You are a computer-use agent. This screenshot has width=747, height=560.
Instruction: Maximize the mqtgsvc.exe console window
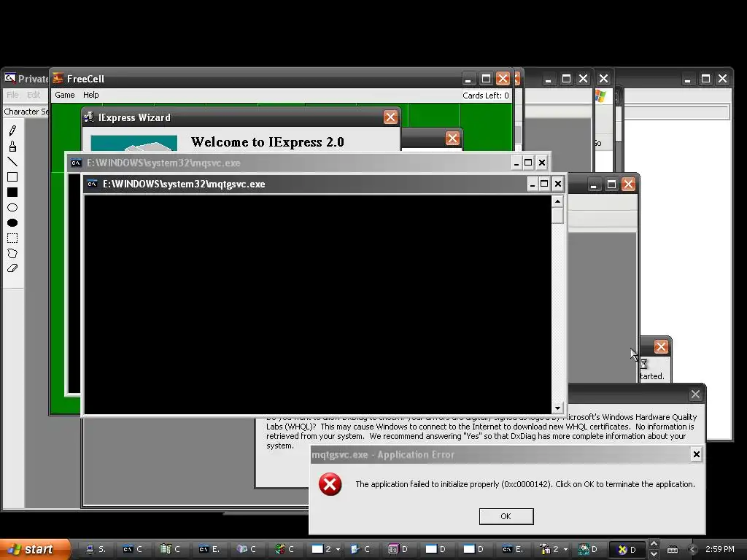pos(544,184)
